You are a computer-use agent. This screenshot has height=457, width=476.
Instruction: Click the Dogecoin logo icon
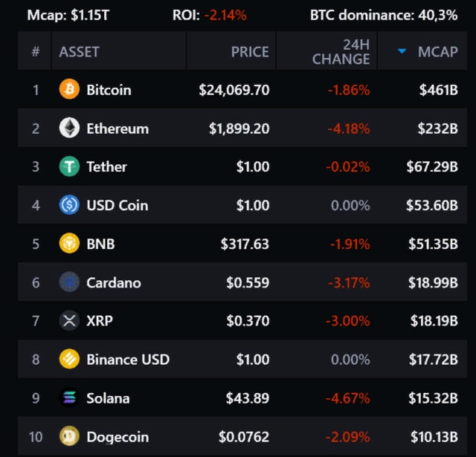(x=69, y=437)
